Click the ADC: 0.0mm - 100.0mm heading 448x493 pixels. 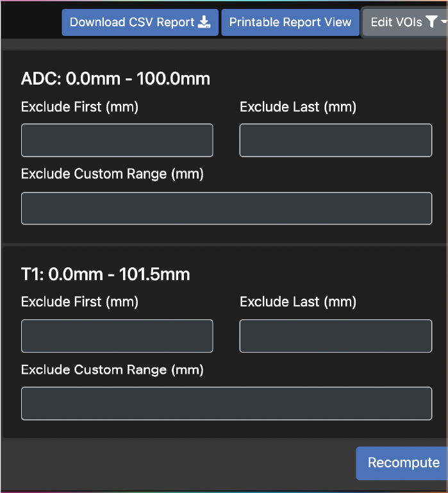click(115, 79)
